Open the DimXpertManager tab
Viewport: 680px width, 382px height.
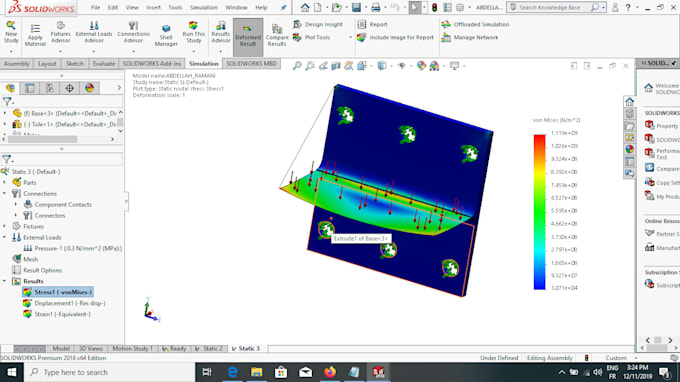coord(69,88)
